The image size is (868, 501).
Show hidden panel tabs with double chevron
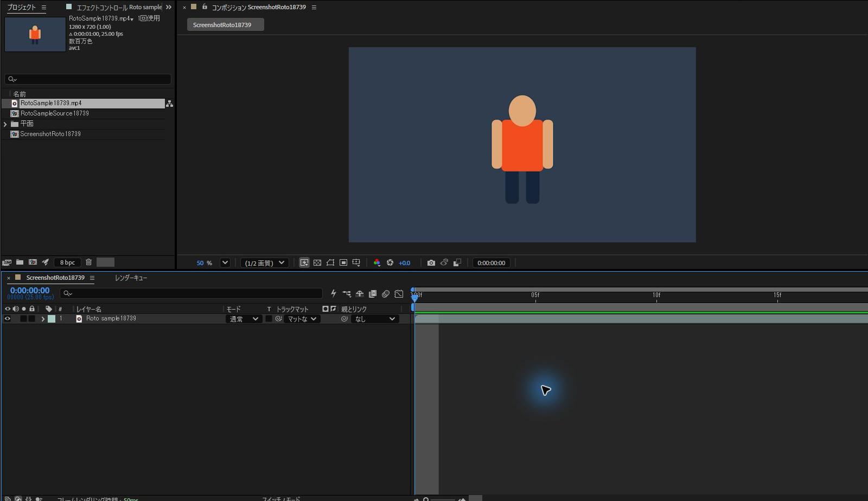(x=169, y=8)
